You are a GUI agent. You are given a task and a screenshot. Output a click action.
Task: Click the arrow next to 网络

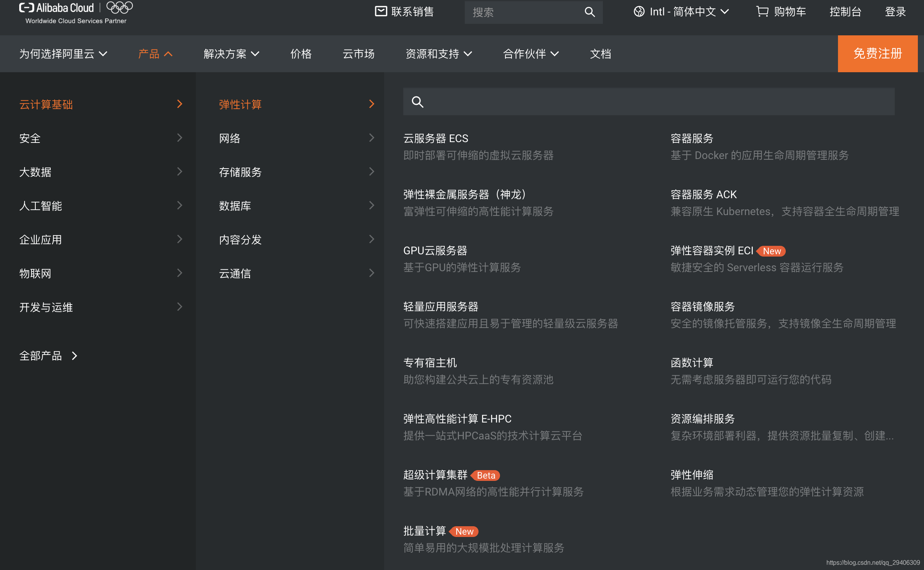click(371, 138)
